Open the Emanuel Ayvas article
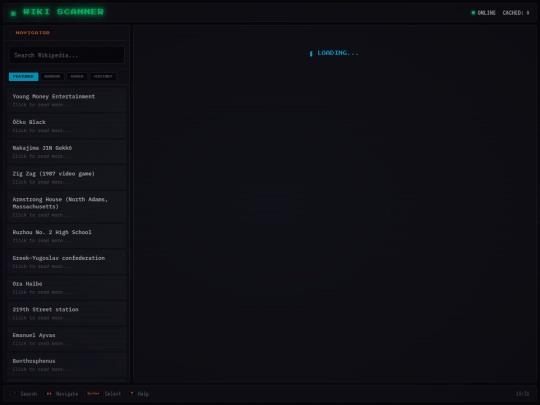The width and height of the screenshot is (540, 405). [x=67, y=339]
